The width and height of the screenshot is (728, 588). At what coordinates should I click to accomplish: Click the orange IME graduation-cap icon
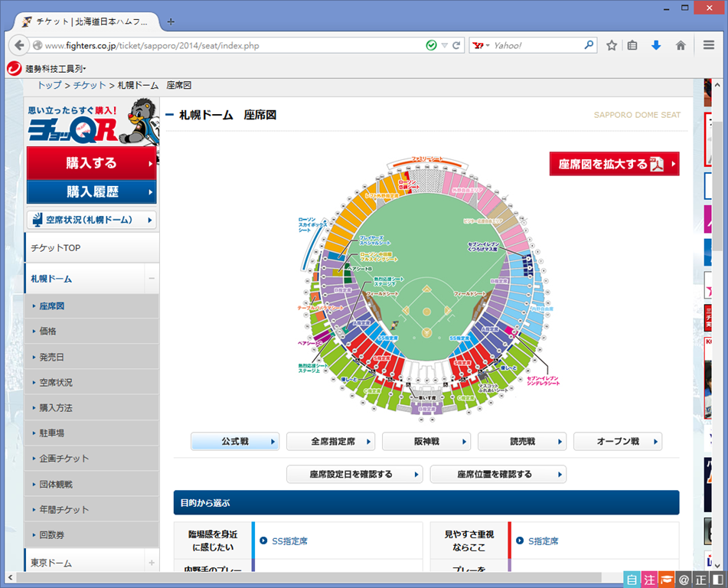666,579
